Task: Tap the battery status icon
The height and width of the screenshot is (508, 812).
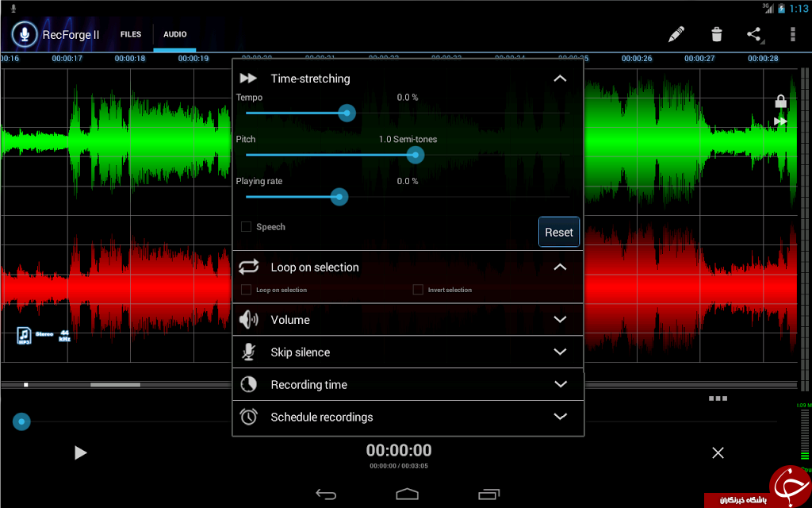Action: coord(781,8)
